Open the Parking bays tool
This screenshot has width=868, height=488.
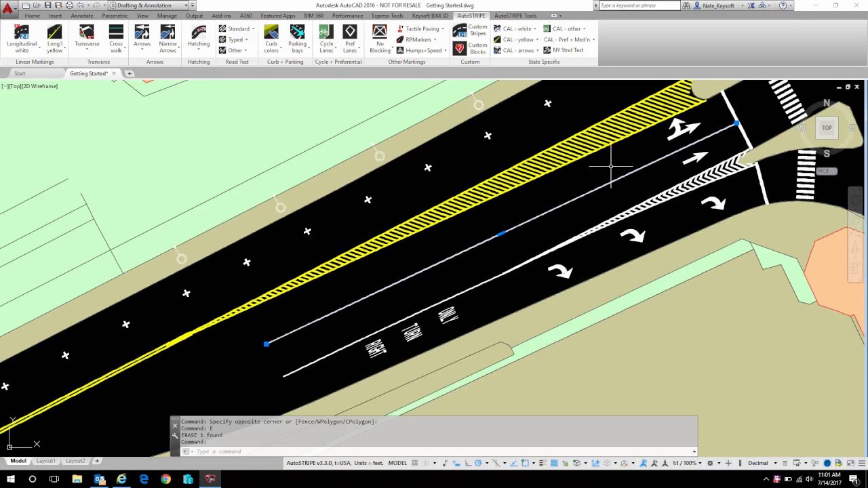pyautogui.click(x=297, y=39)
